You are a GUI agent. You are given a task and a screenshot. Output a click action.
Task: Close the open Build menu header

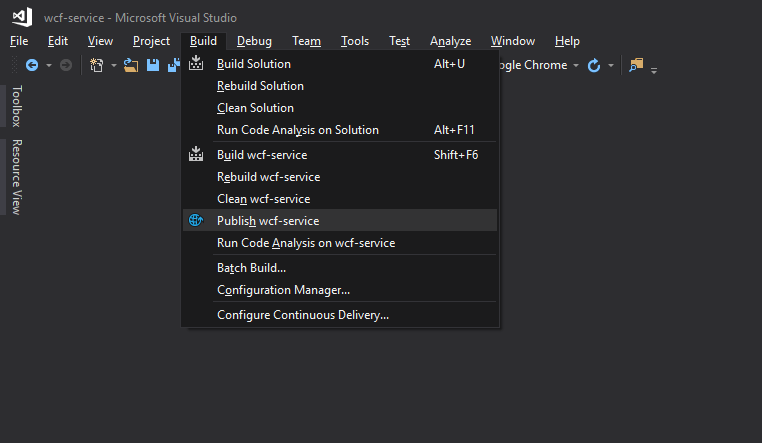point(203,41)
